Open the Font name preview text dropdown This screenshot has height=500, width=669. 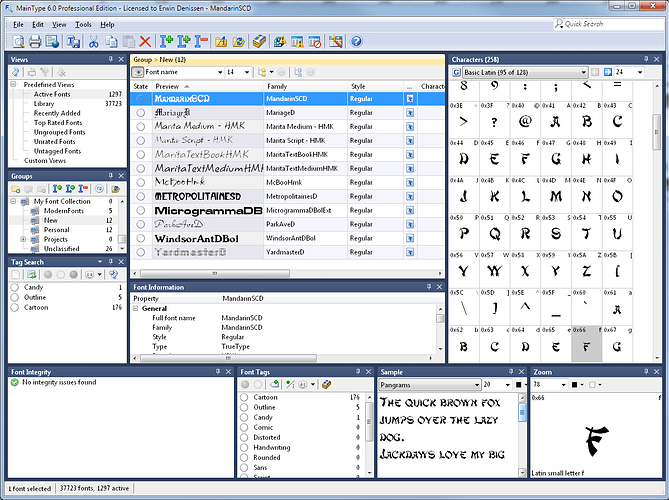click(x=220, y=72)
